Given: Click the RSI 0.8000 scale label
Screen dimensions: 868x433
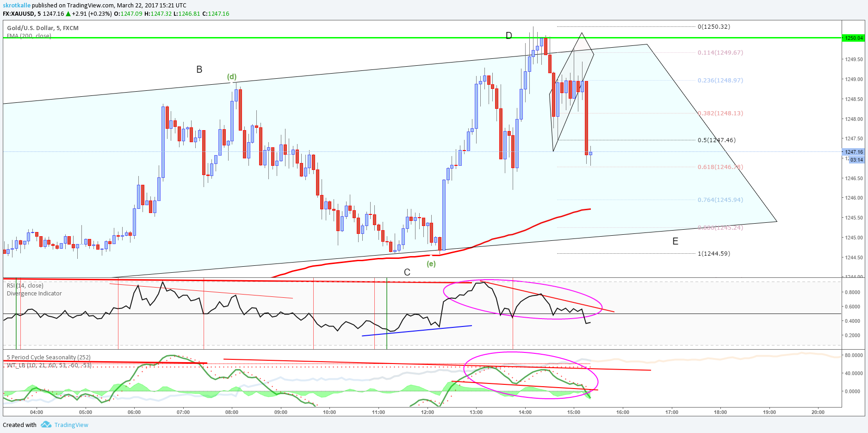Looking at the screenshot, I should [x=853, y=292].
